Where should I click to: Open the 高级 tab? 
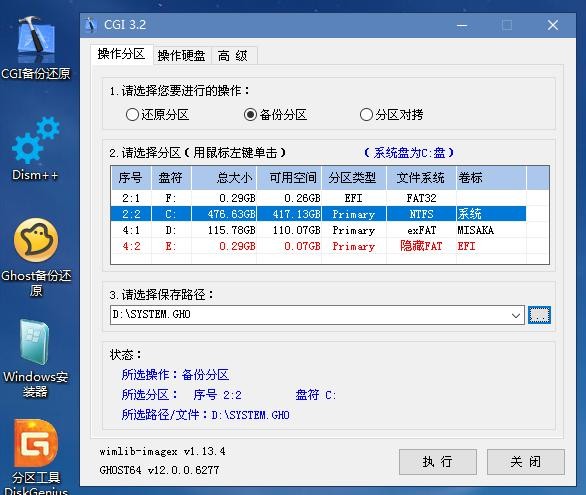[x=232, y=56]
